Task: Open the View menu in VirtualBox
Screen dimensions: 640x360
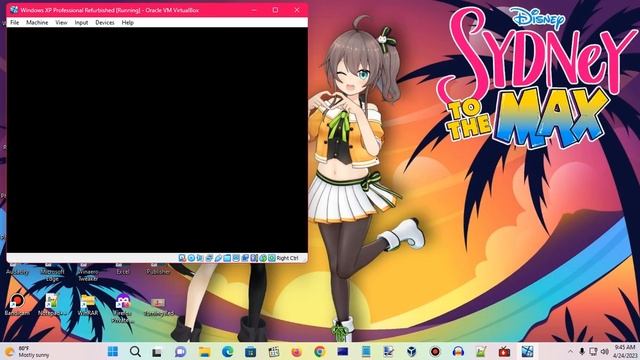Action: [x=61, y=22]
